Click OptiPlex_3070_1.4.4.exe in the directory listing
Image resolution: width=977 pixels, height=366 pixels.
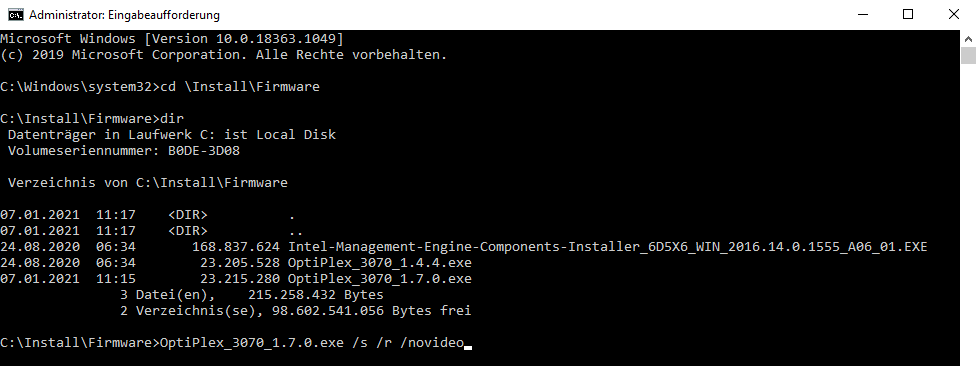(379, 262)
